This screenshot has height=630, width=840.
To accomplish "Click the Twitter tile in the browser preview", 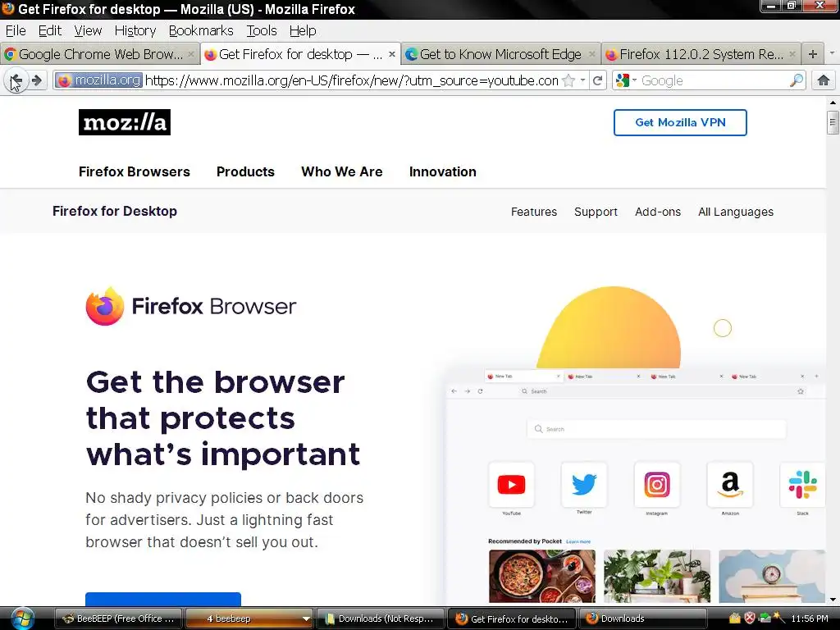I will tap(584, 485).
